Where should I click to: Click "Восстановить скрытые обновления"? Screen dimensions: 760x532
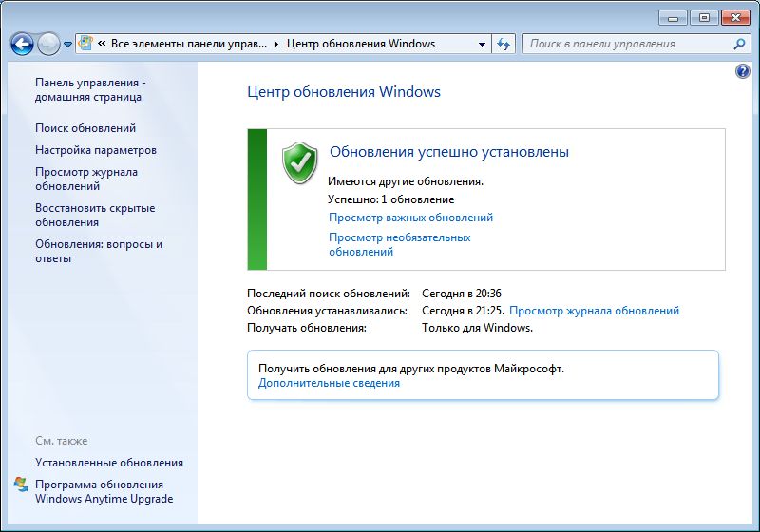pos(95,215)
